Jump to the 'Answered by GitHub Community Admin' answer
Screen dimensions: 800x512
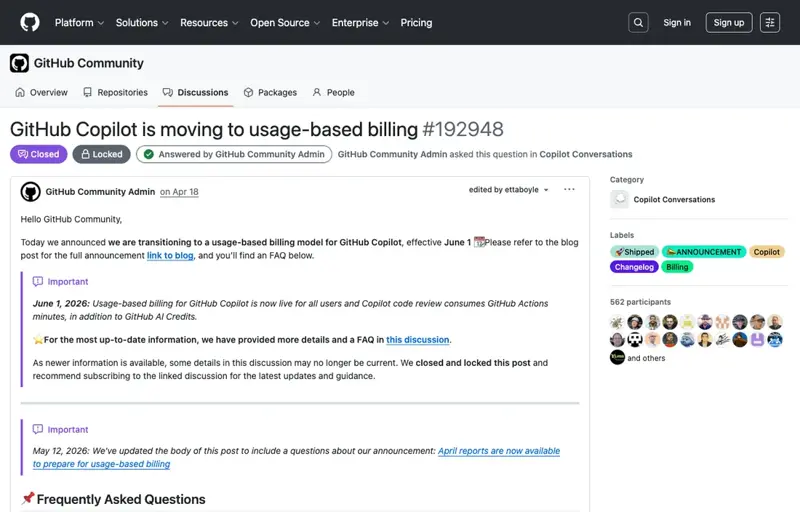click(x=234, y=154)
